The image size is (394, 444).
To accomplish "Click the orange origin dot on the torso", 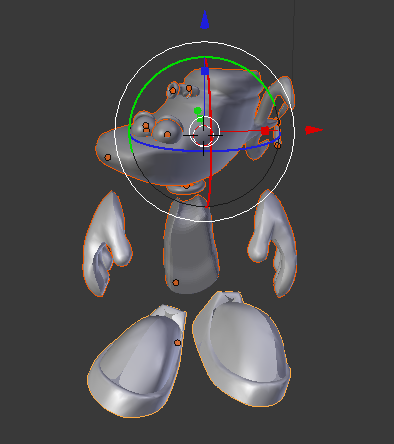I will click(176, 283).
